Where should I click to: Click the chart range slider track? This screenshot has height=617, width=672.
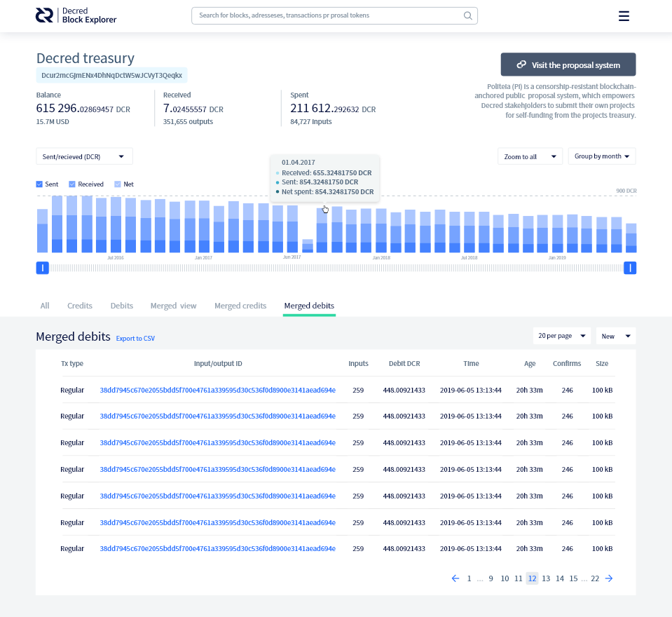pos(336,268)
